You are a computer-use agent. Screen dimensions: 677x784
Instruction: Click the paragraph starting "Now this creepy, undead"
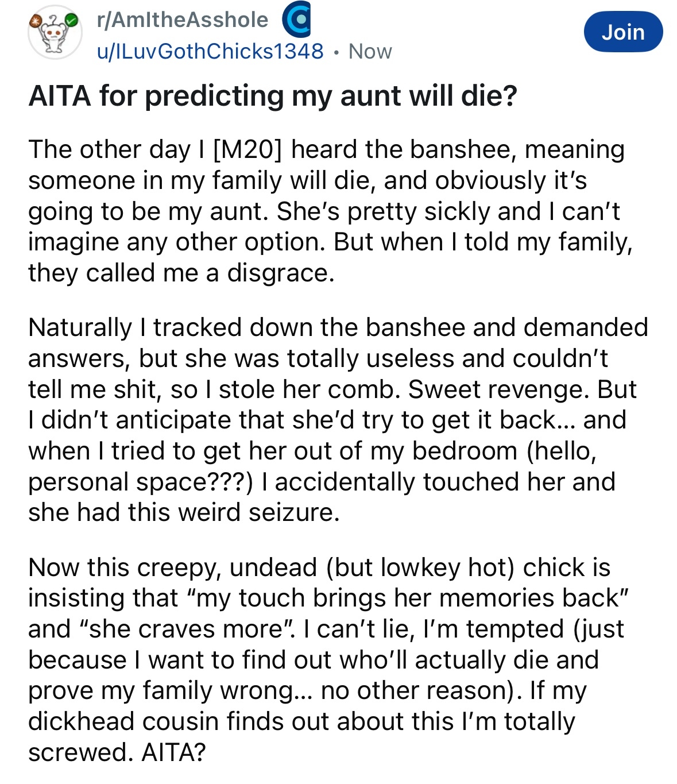(327, 659)
